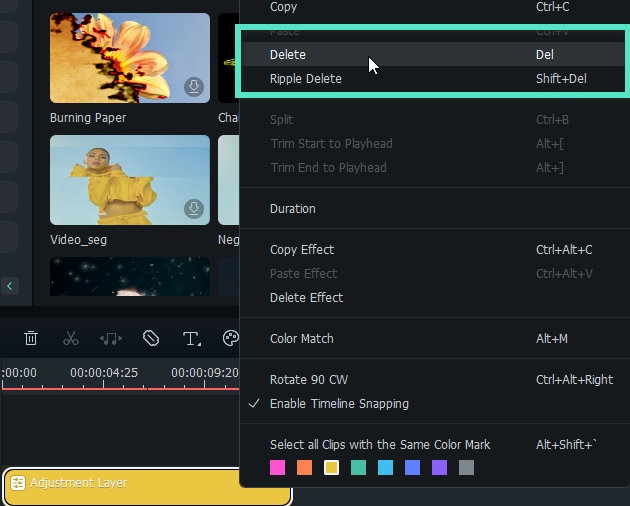The image size is (630, 506).
Task: Select the Burning Paper effect thumbnail
Action: (x=130, y=58)
